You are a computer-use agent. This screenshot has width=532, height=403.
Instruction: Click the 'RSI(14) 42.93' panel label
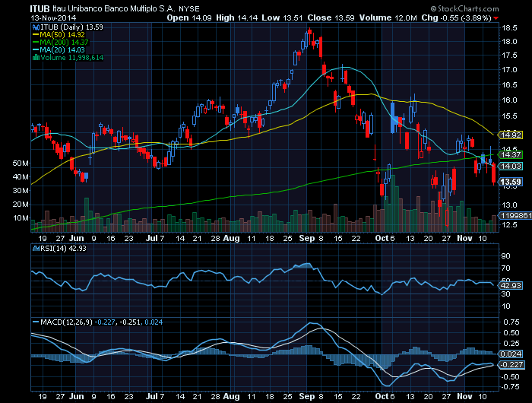click(x=63, y=249)
